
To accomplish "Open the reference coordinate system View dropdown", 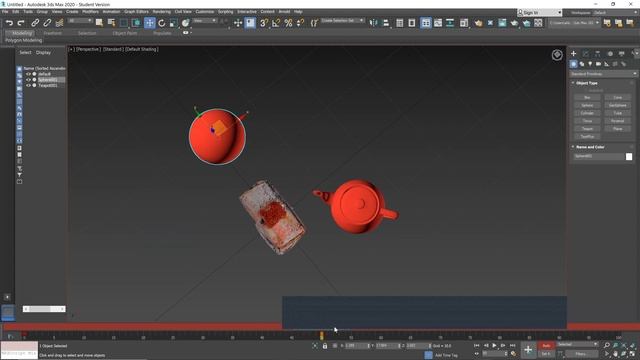I will pyautogui.click(x=205, y=20).
